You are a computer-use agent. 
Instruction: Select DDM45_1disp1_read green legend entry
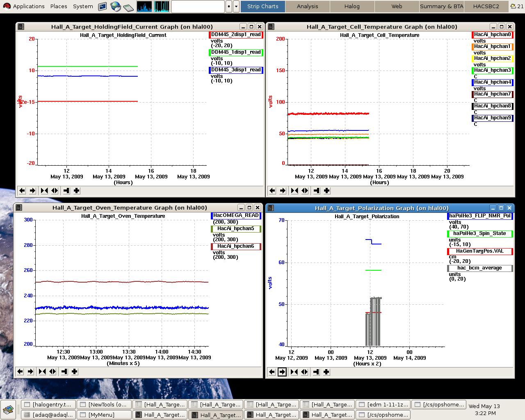(236, 52)
